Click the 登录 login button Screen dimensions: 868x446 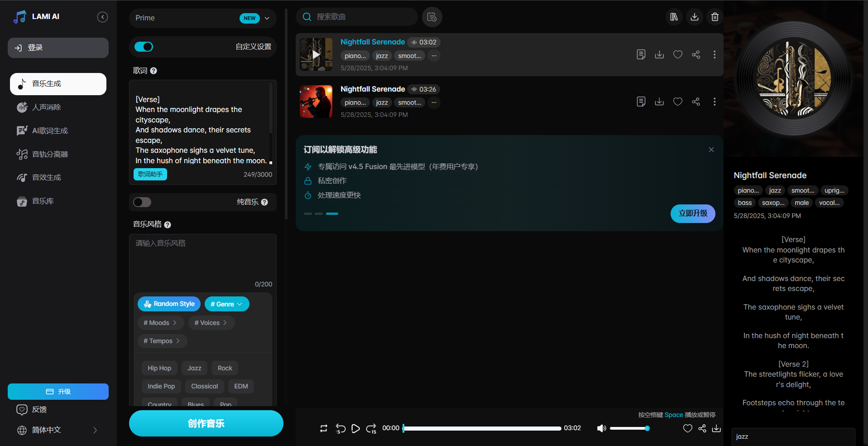tap(58, 48)
